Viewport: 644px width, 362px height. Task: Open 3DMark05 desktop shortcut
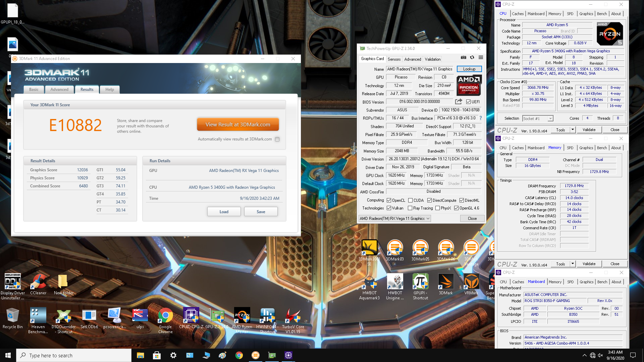point(420,250)
